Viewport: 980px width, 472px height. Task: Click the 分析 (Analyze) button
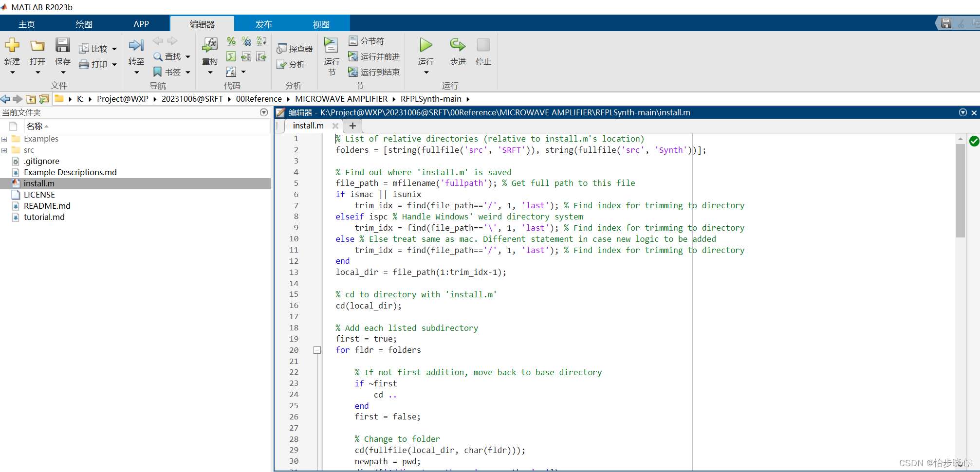click(291, 64)
